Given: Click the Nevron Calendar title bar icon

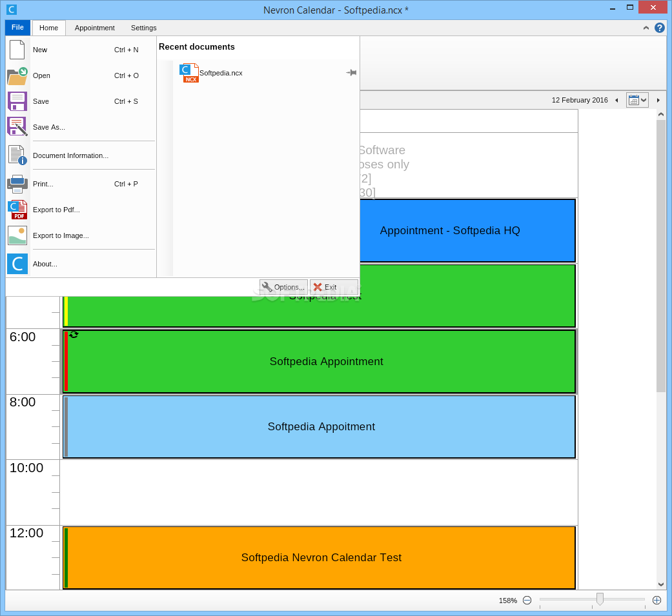Looking at the screenshot, I should tap(12, 10).
